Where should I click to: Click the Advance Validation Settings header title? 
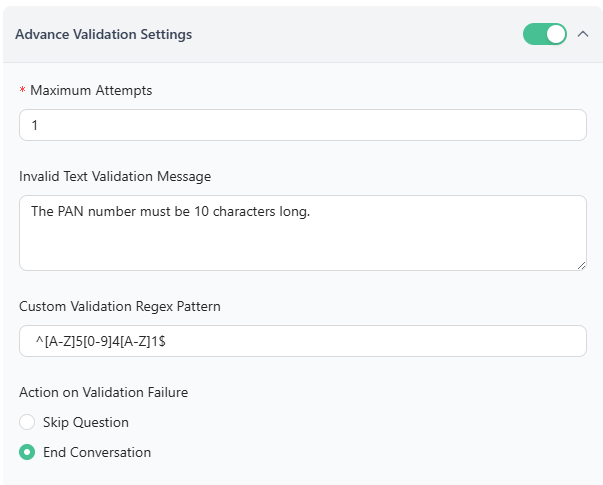pyautogui.click(x=104, y=34)
